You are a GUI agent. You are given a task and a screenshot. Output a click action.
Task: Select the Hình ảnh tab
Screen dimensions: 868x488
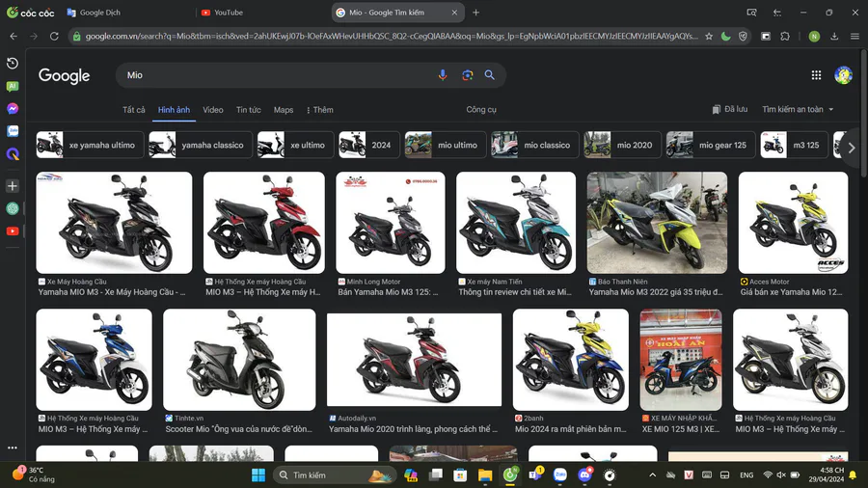pos(174,110)
